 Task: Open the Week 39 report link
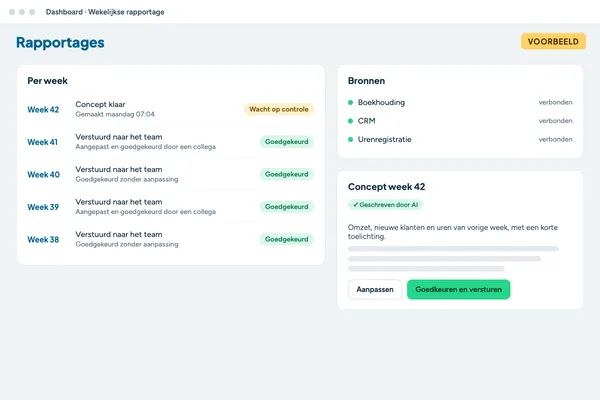click(x=43, y=207)
